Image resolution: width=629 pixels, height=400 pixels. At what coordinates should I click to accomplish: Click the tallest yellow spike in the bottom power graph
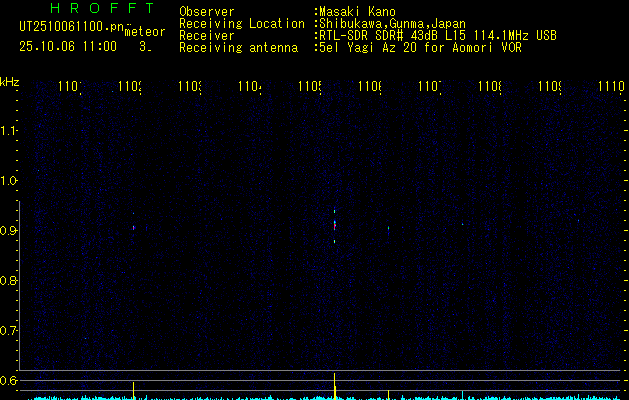[x=335, y=386]
